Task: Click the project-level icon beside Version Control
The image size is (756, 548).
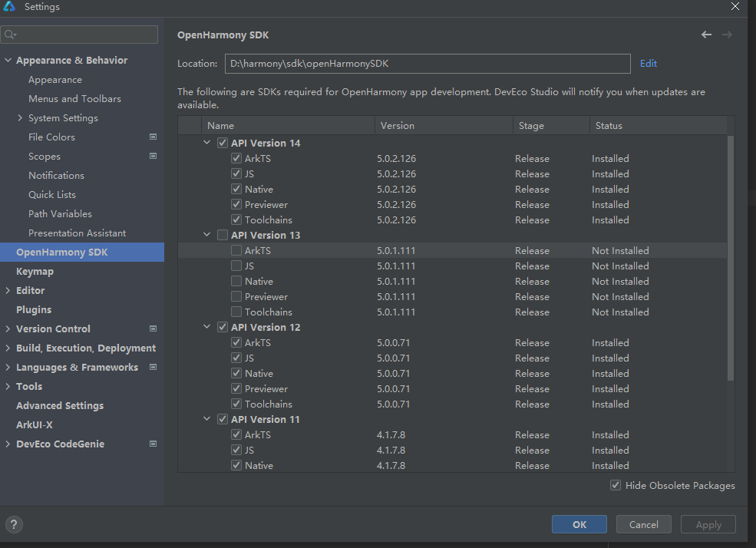Action: (x=153, y=328)
